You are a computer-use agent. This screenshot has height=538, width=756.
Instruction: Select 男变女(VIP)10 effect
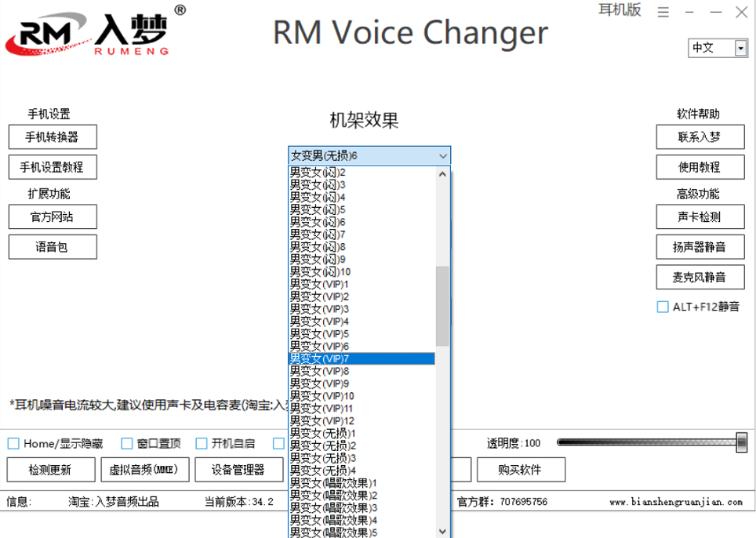pos(362,396)
